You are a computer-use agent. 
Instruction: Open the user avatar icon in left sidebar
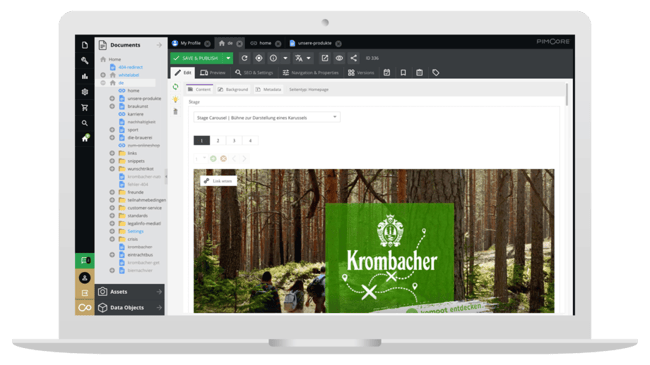pos(85,277)
